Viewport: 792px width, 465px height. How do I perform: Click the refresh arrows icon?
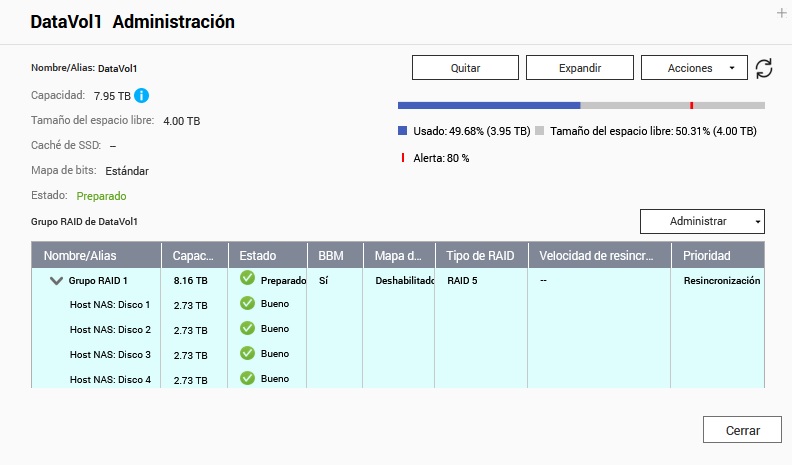point(764,68)
